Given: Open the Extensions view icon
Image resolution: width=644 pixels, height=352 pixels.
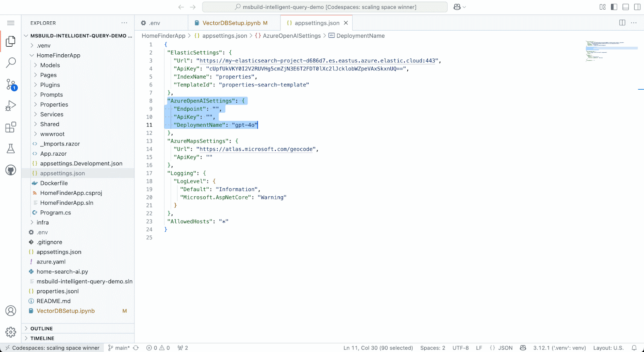Looking at the screenshot, I should point(11,127).
